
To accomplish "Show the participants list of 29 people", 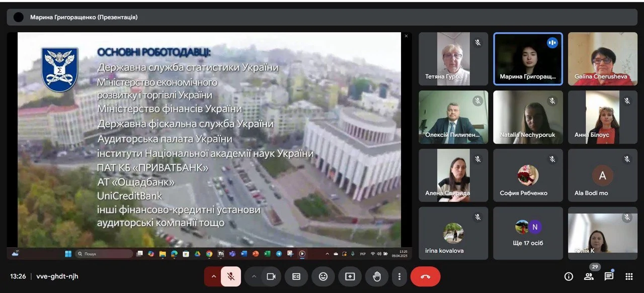I will 589,276.
